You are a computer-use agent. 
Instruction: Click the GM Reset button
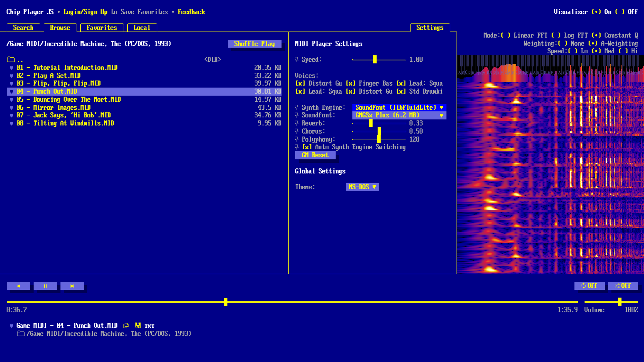(315, 155)
